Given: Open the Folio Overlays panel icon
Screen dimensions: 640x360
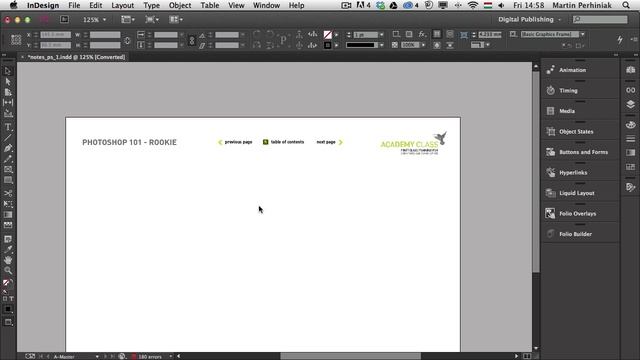Looking at the screenshot, I should 550,213.
